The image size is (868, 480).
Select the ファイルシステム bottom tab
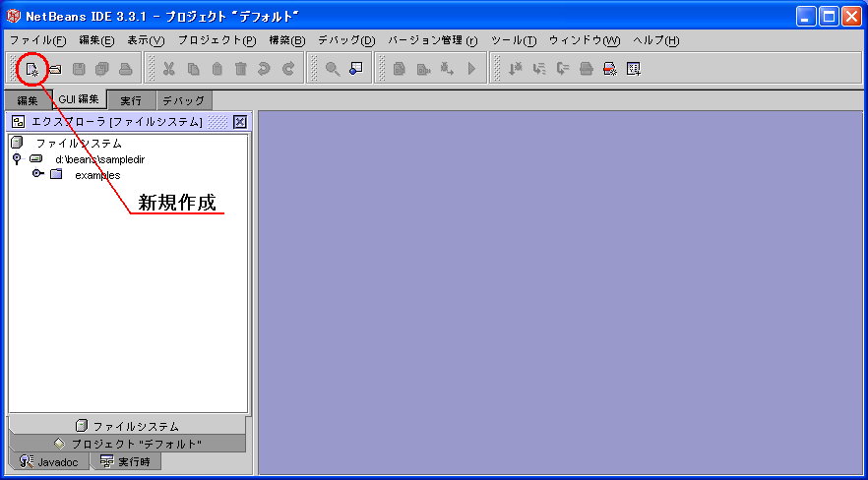point(127,426)
